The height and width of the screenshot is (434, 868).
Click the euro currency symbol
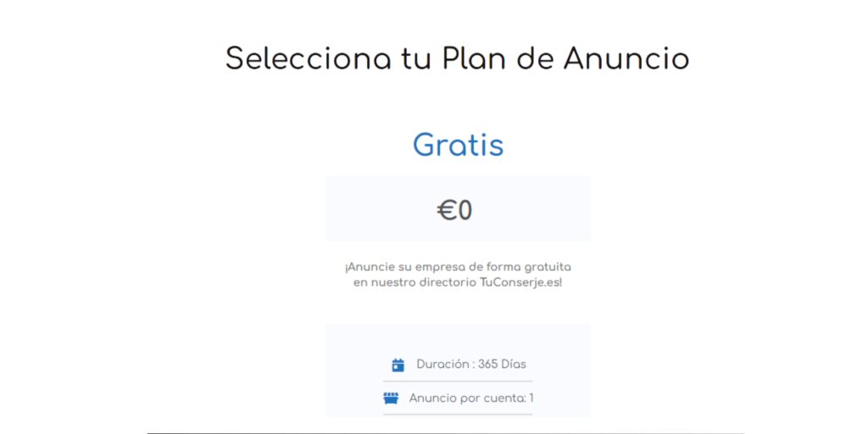[446, 211]
